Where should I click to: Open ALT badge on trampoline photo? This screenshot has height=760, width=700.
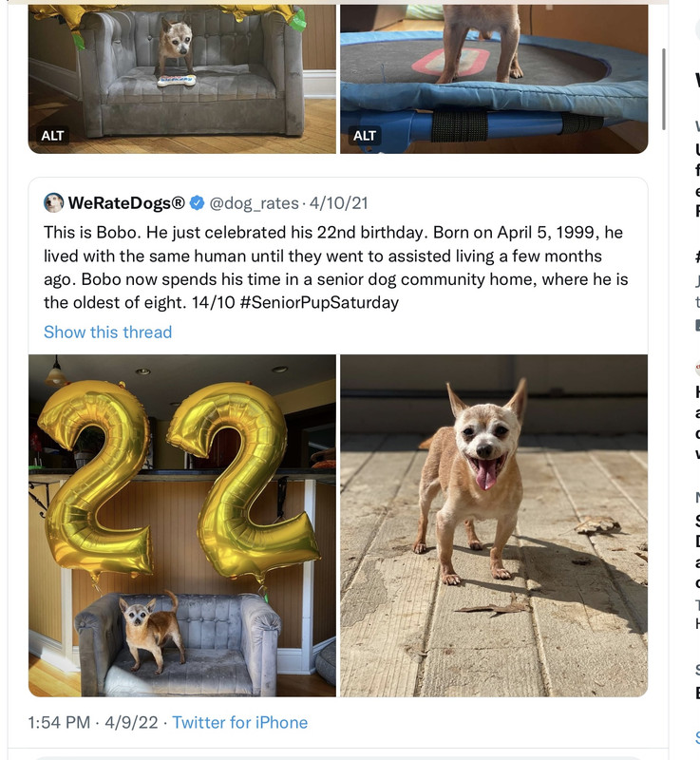tap(365, 136)
